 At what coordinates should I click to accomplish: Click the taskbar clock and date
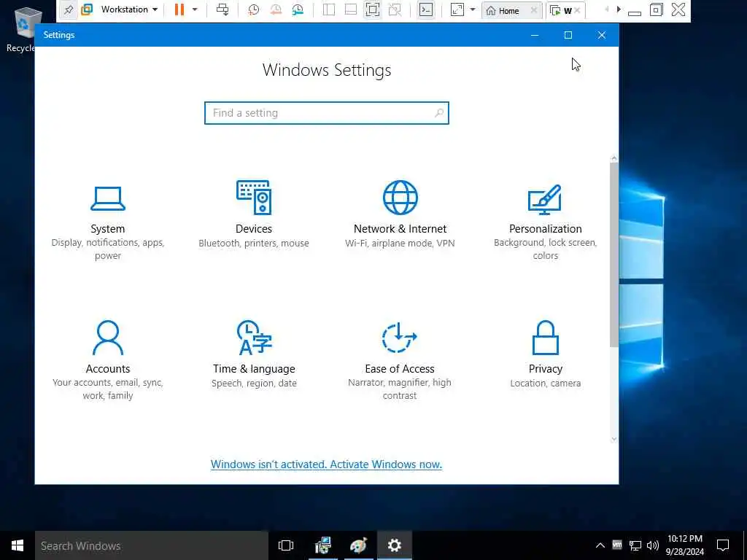(684, 545)
